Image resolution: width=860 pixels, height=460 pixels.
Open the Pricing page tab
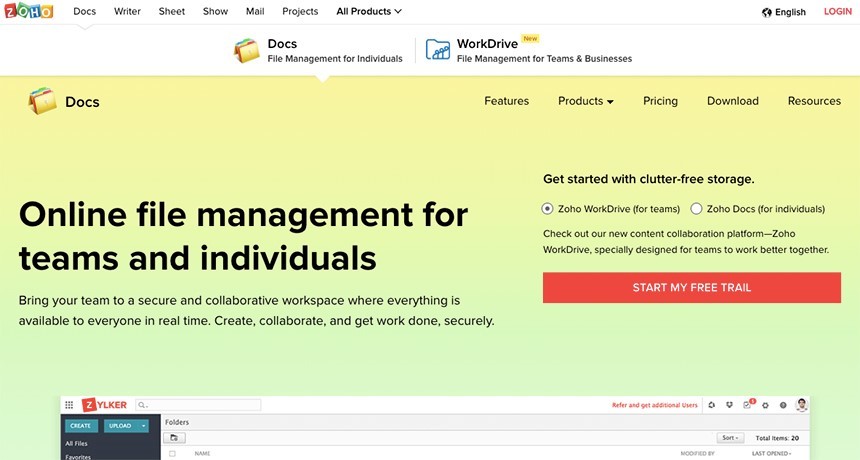(660, 101)
